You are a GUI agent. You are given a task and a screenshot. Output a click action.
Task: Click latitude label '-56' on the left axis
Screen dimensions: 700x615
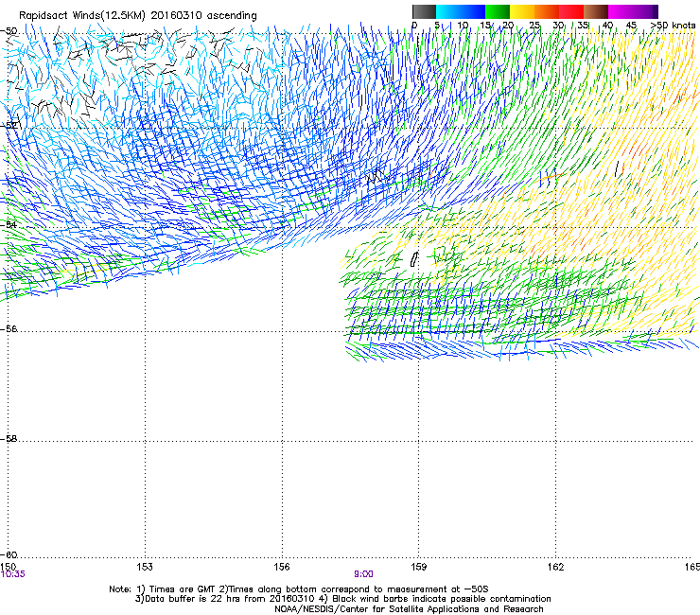[9, 329]
